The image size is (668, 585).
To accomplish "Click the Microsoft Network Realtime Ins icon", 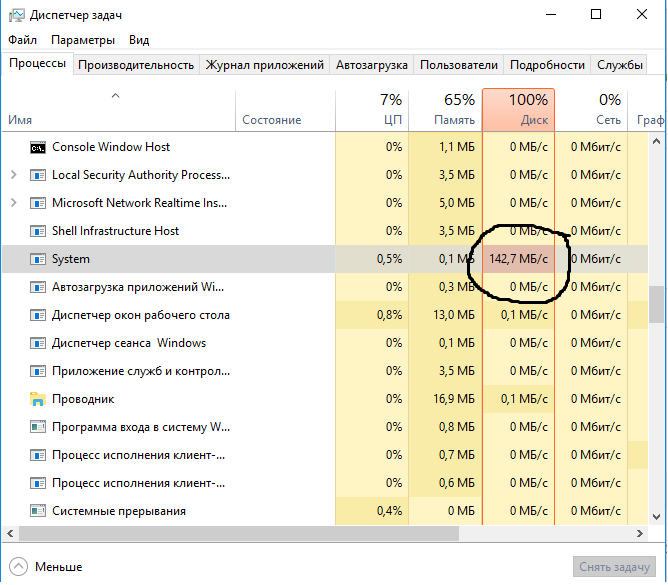I will point(38,203).
